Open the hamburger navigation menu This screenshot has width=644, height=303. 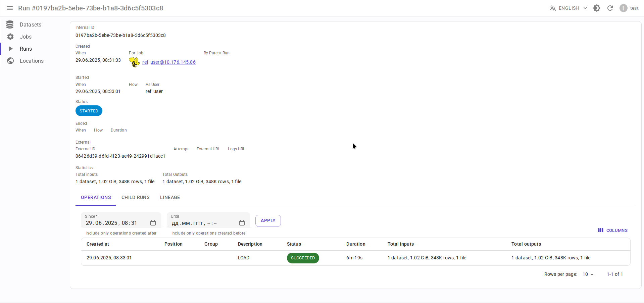tap(10, 8)
